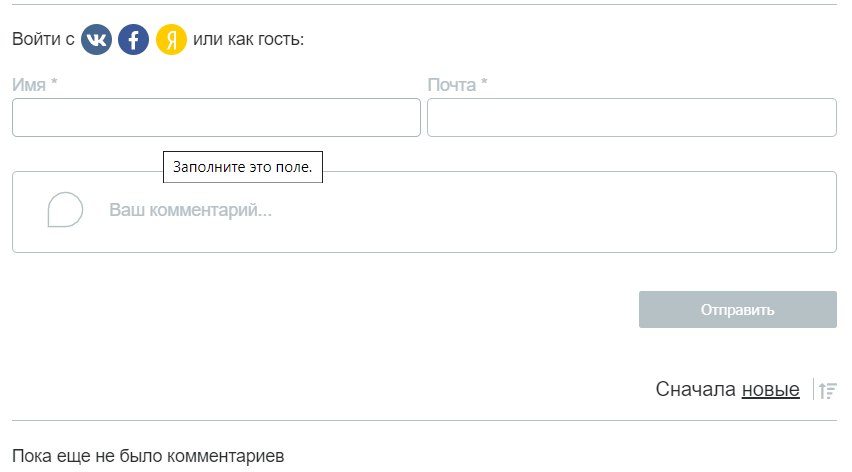Click the Войти с text
This screenshot has width=852, height=472.
[43, 40]
